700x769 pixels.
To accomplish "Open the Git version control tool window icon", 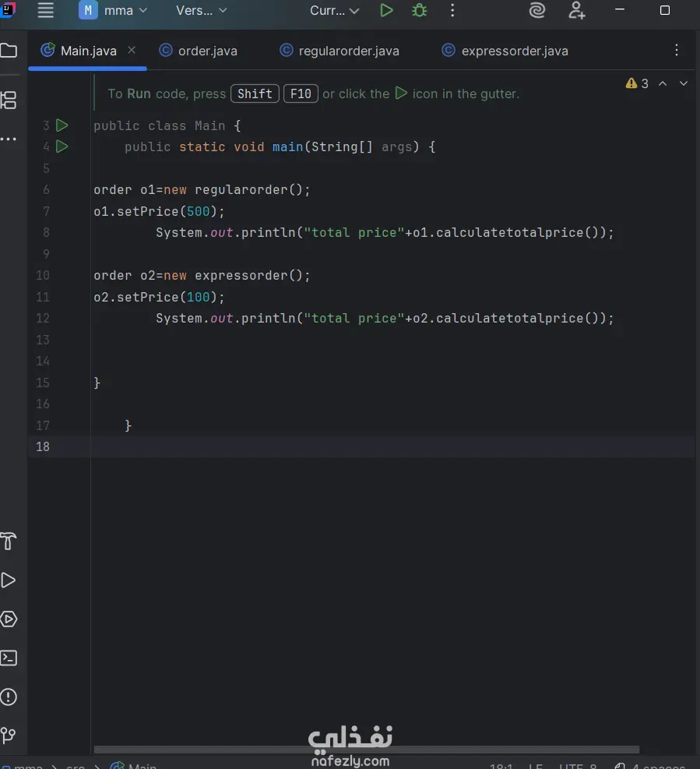I will coord(9,735).
